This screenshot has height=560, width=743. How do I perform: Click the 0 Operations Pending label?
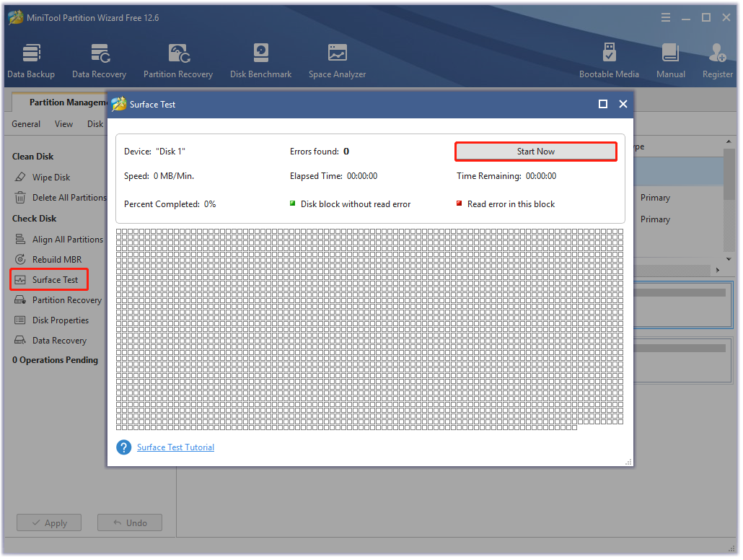click(55, 360)
